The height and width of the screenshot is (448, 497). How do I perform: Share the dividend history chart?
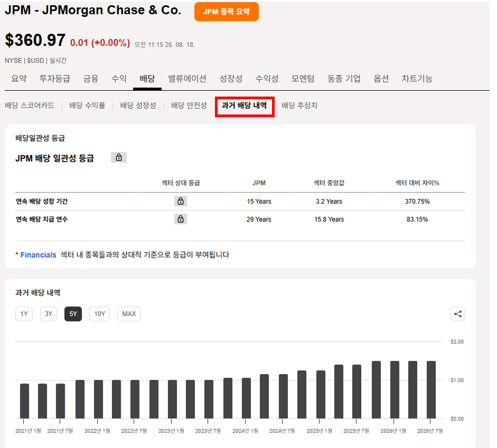pyautogui.click(x=458, y=314)
